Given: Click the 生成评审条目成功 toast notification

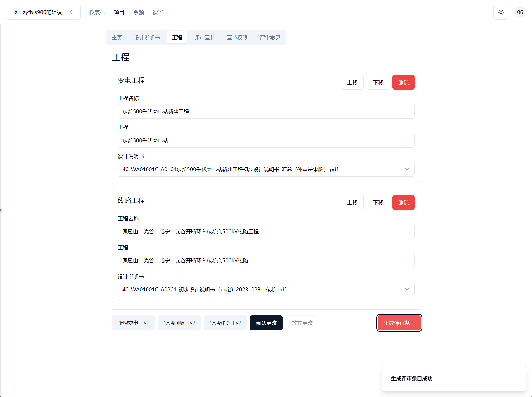Looking at the screenshot, I should (x=454, y=378).
